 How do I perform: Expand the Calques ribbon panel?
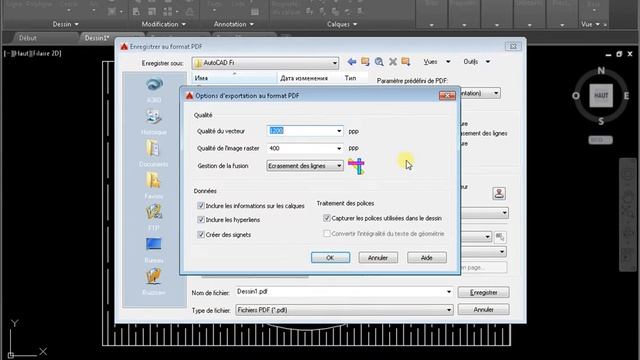pos(342,24)
